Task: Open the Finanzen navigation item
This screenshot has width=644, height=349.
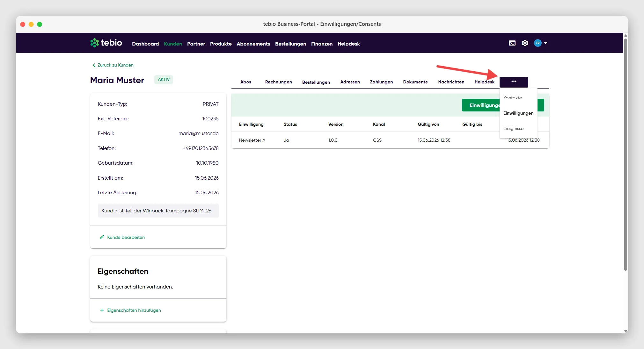Action: (x=322, y=44)
